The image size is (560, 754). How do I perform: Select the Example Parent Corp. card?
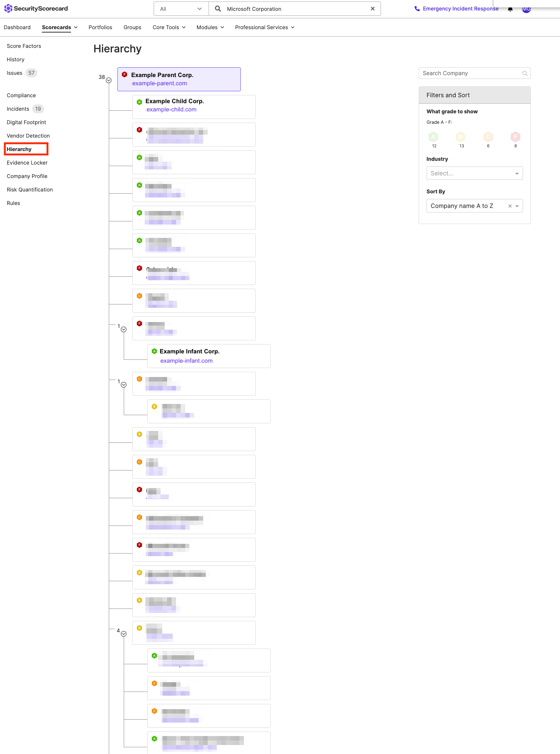(x=179, y=79)
